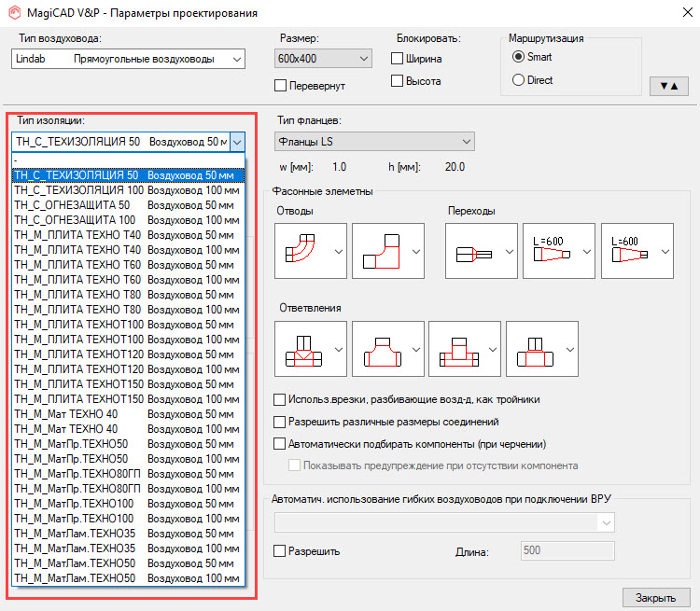
Task: Click the Закрыть button
Action: 655,597
